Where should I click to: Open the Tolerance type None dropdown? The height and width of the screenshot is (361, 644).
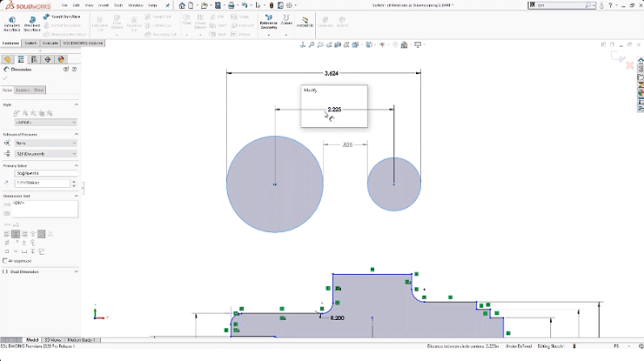coord(45,143)
